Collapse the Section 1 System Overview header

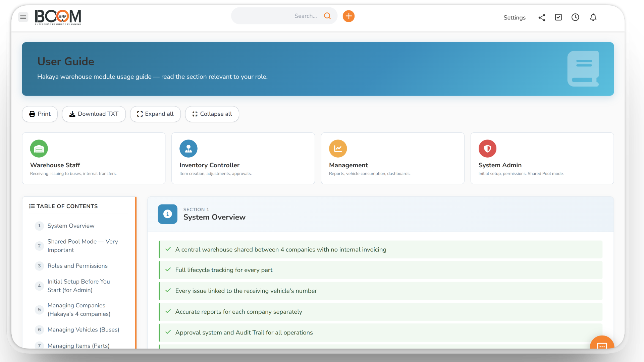[x=381, y=214]
